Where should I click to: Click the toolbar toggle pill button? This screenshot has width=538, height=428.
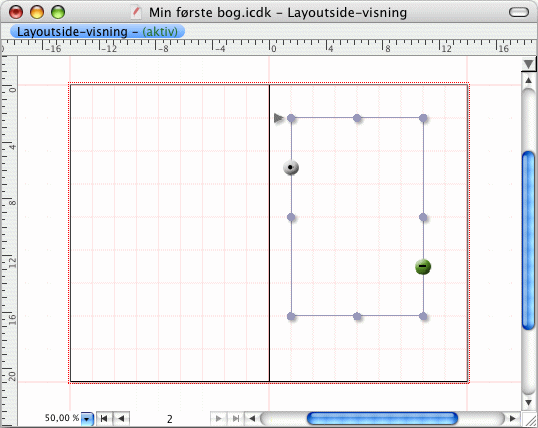pyautogui.click(x=518, y=12)
